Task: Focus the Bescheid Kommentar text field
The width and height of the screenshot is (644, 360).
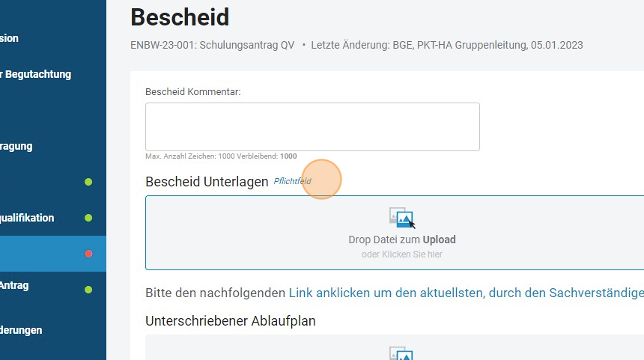Action: pos(312,126)
